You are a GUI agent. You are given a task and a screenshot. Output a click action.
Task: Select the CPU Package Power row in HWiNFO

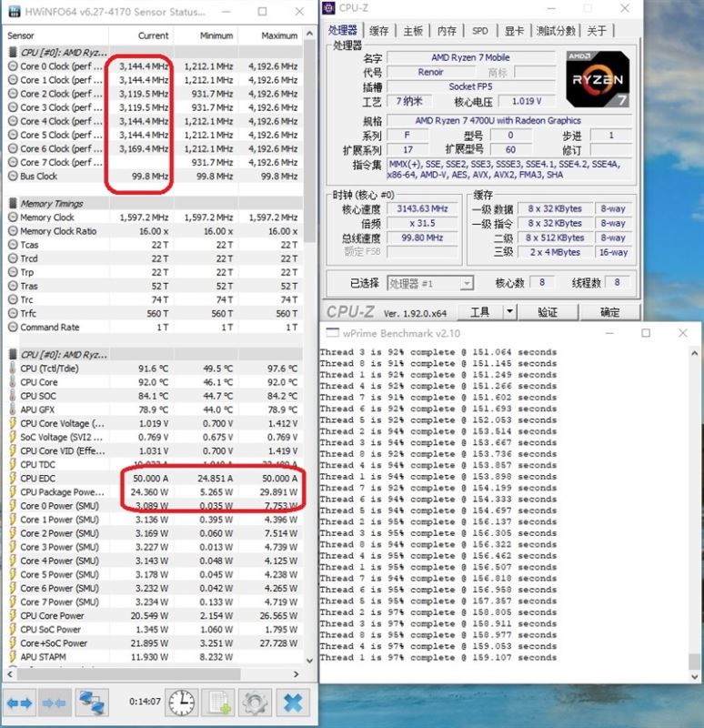[153, 492]
